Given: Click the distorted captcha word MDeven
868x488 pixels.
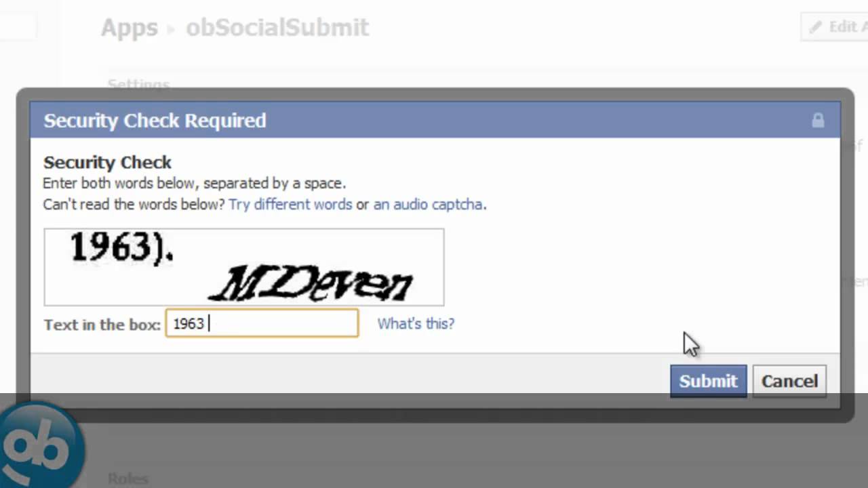Looking at the screenshot, I should point(312,283).
